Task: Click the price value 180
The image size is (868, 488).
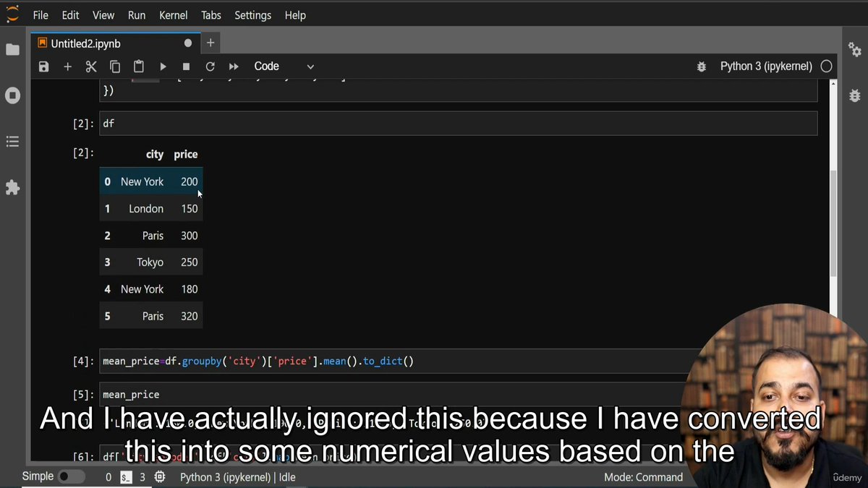Action: tap(189, 289)
